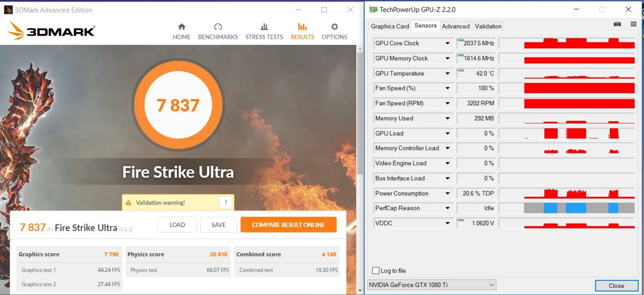
Task: Click the Physics score 20 810 value
Action: click(218, 254)
